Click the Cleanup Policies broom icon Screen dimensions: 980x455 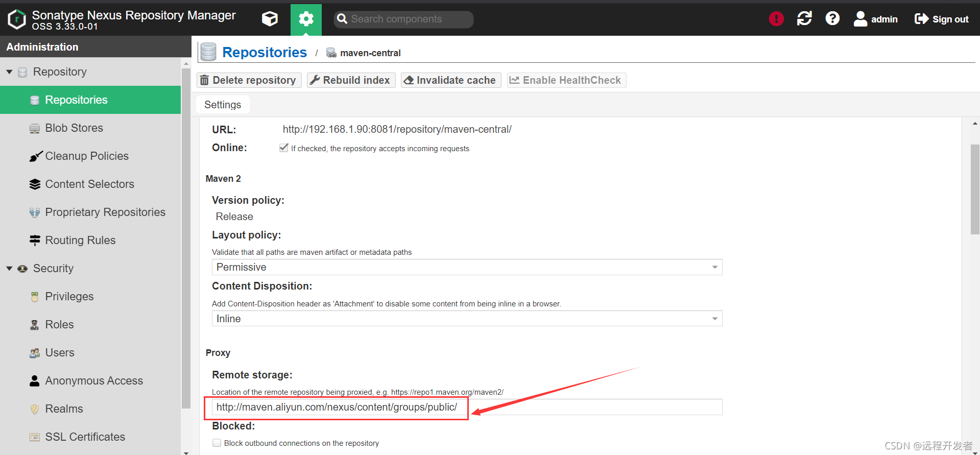tap(35, 156)
